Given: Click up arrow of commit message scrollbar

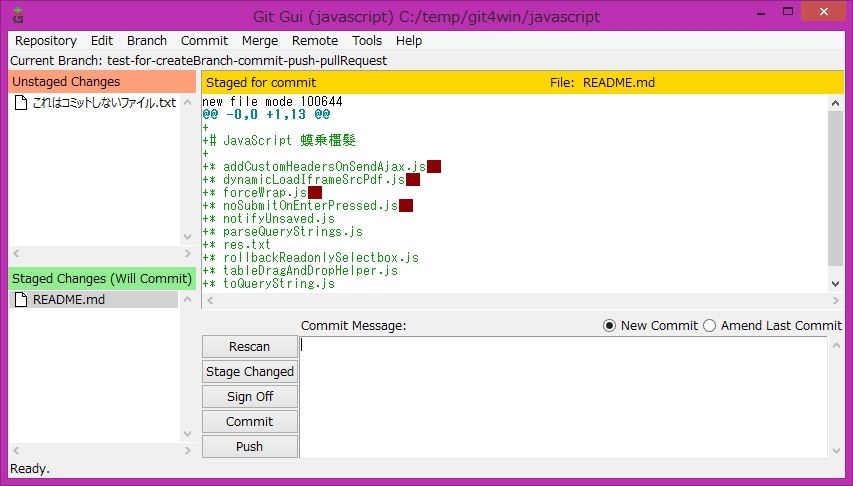Looking at the screenshot, I should 836,345.
